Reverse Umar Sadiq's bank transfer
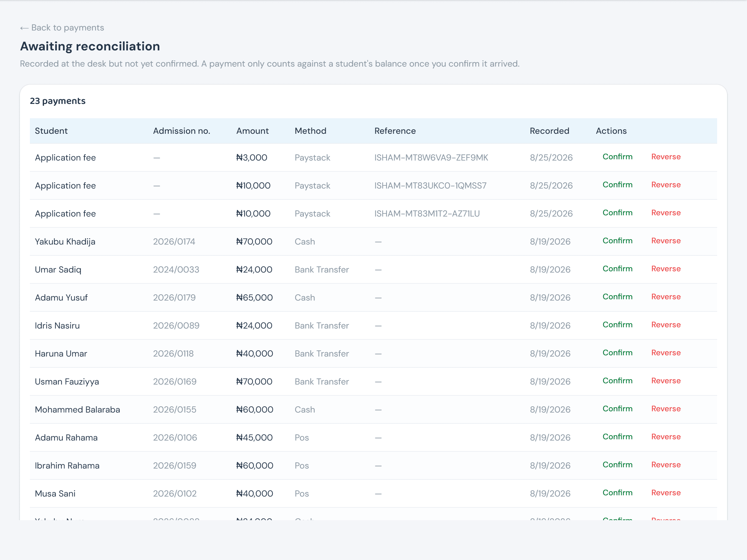Screen dimensions: 747x560 pos(666,269)
